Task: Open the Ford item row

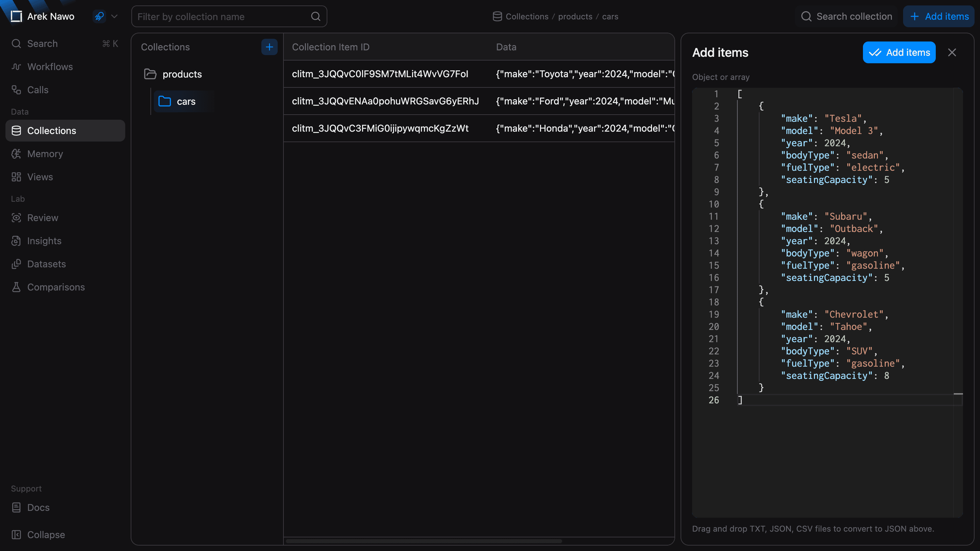Action: click(479, 101)
